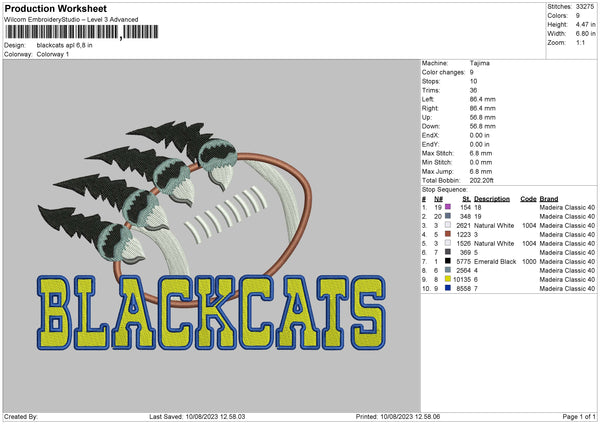The width and height of the screenshot is (600, 424).
Task: Click the barcode under the worksheet title
Action: pyautogui.click(x=81, y=32)
